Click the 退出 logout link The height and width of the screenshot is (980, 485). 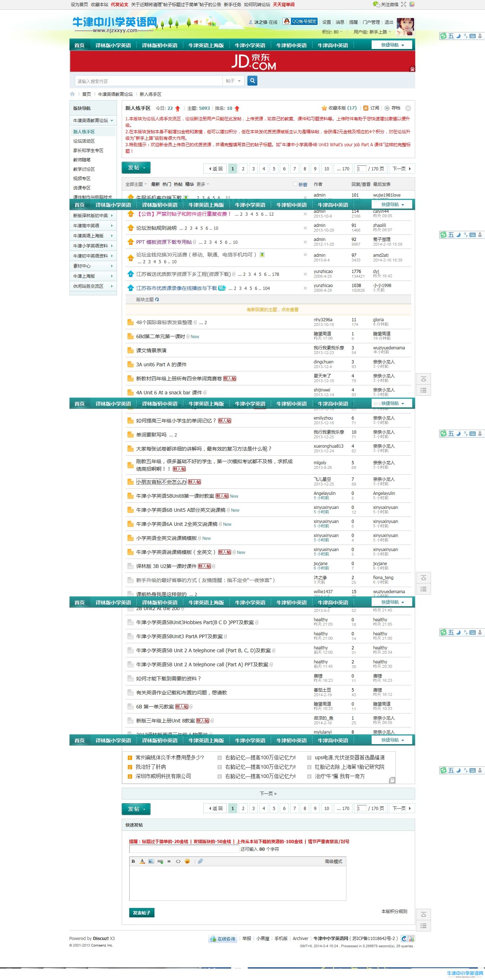point(389,22)
